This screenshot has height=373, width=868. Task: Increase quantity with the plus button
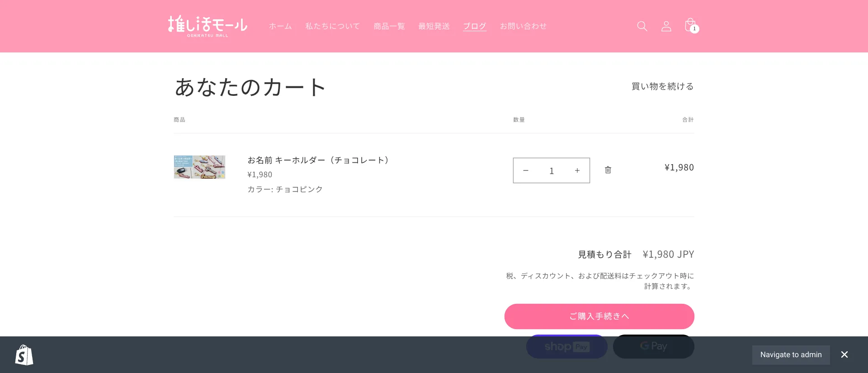click(577, 170)
